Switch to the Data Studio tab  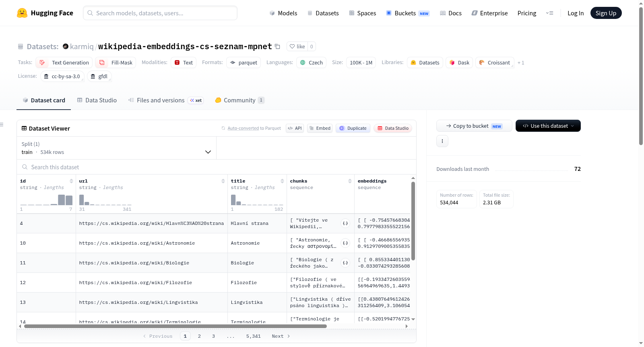click(x=97, y=100)
